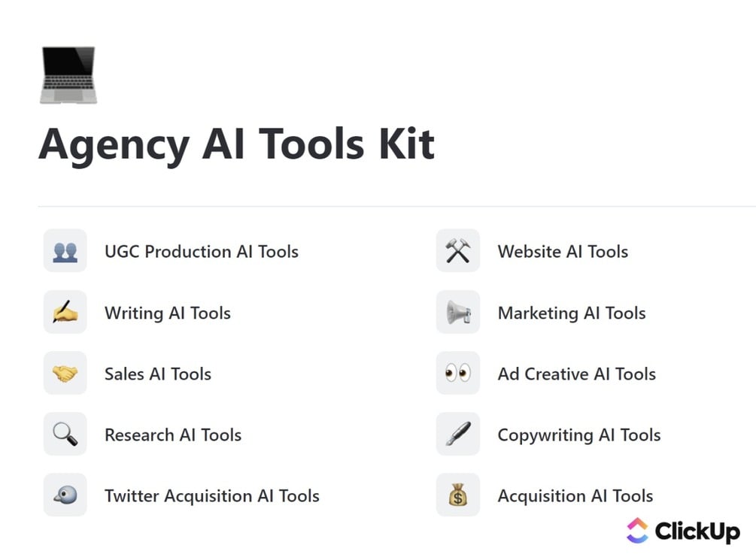Click the handshake Sales icon
Viewport: 756px width, 554px height.
tap(65, 373)
